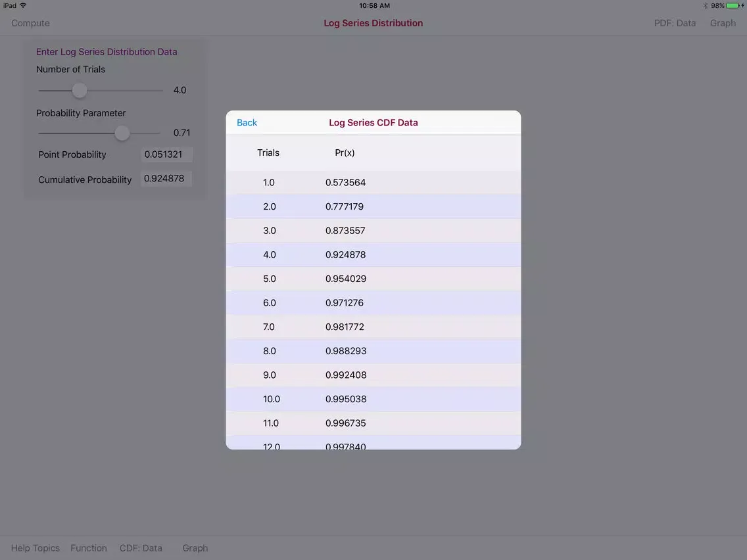
Task: Open Function in the bottom toolbar
Action: tap(89, 548)
